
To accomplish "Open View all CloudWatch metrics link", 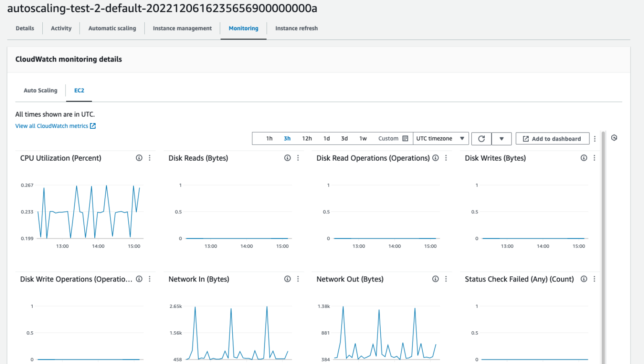I will pos(52,126).
